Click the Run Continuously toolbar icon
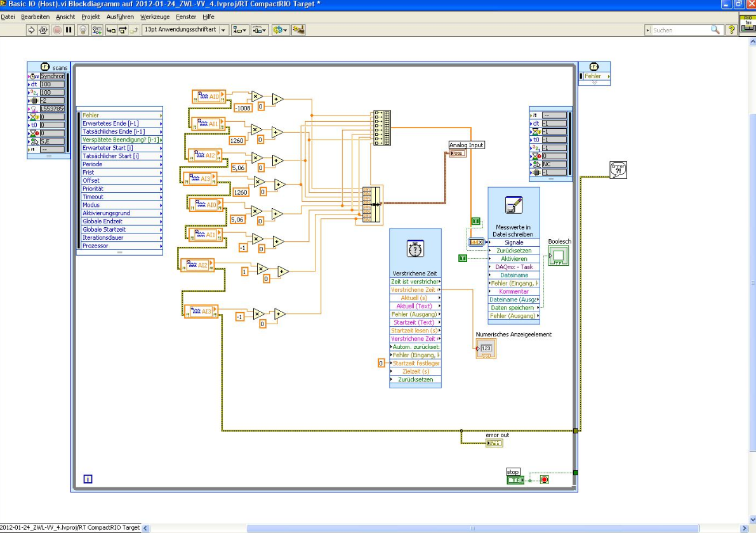 [x=44, y=30]
